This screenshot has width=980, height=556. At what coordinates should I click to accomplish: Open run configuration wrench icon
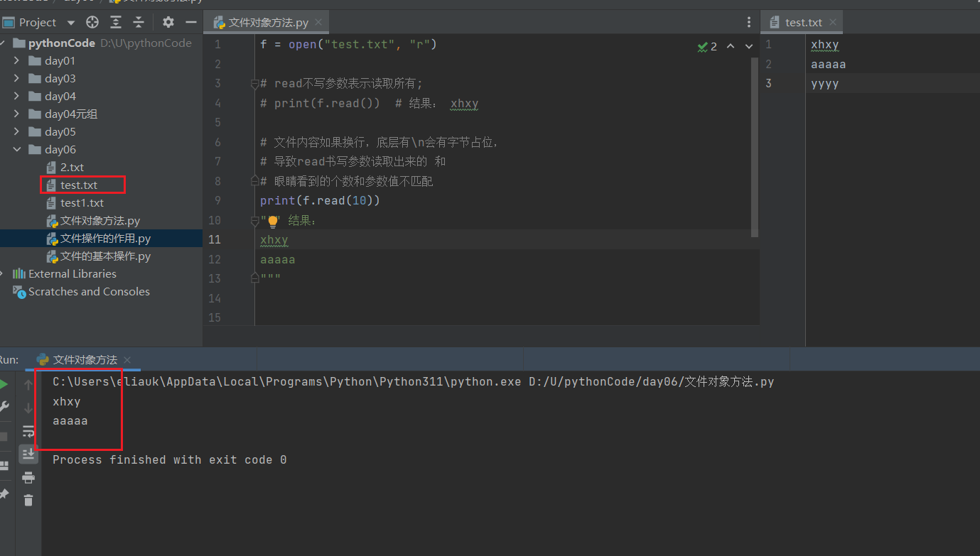[4, 408]
